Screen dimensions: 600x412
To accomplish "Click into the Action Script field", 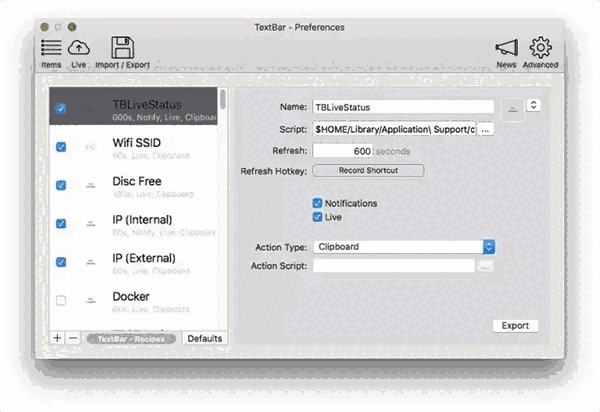I will (x=394, y=266).
